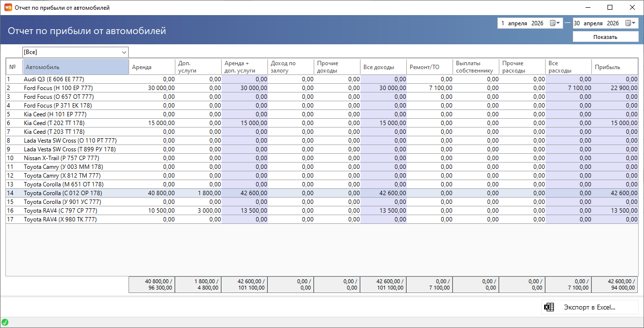Image resolution: width=644 pixels, height=328 pixels.
Task: Click the Все доходы column header
Action: (383, 67)
